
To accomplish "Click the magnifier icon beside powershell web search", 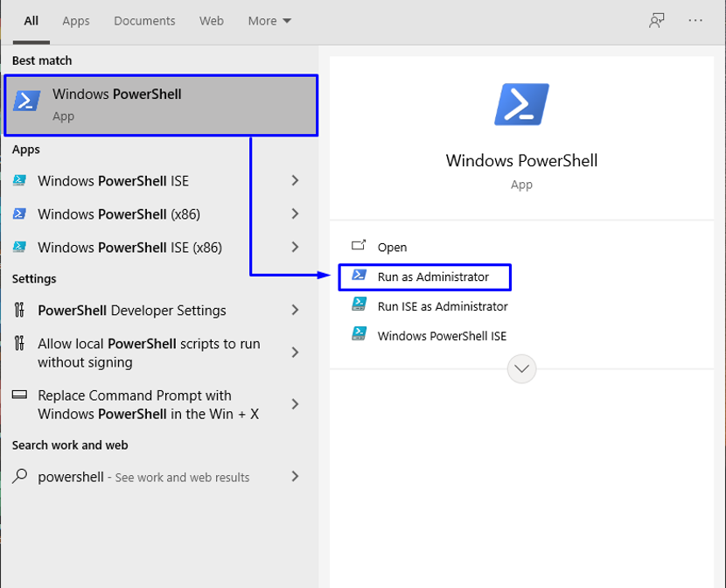I will (19, 476).
